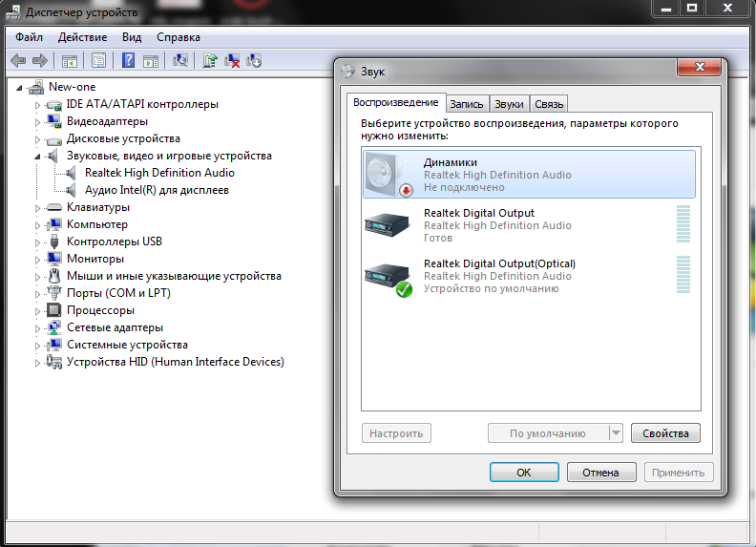Click OK in the Звук dialog

pyautogui.click(x=524, y=473)
